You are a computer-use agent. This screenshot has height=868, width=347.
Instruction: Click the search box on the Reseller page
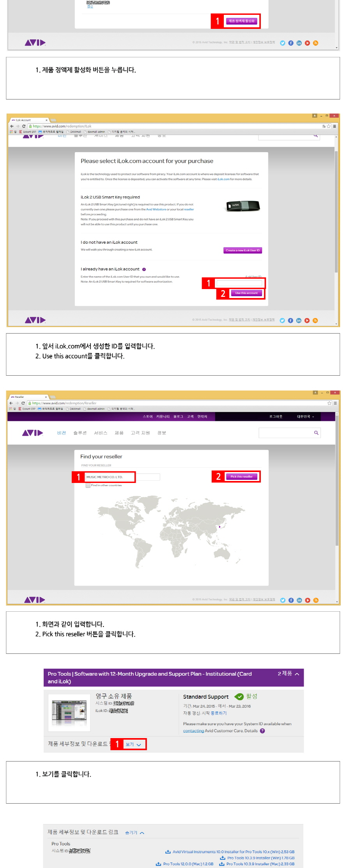coord(289,433)
